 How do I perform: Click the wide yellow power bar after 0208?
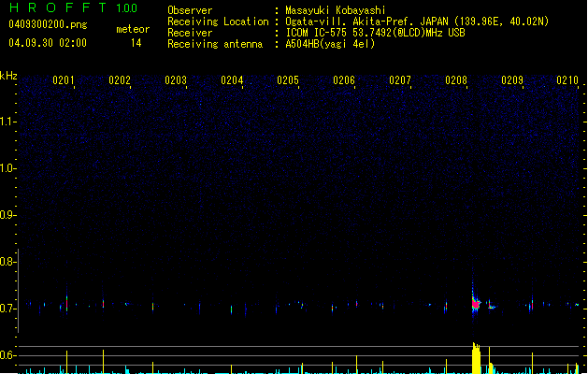[x=476, y=358]
